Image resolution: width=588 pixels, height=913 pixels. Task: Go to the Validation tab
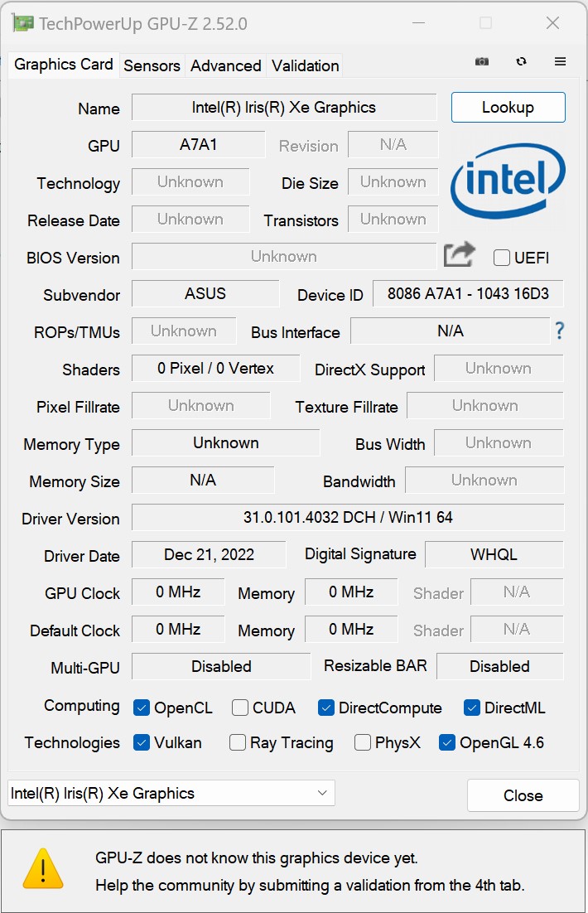pyautogui.click(x=305, y=65)
